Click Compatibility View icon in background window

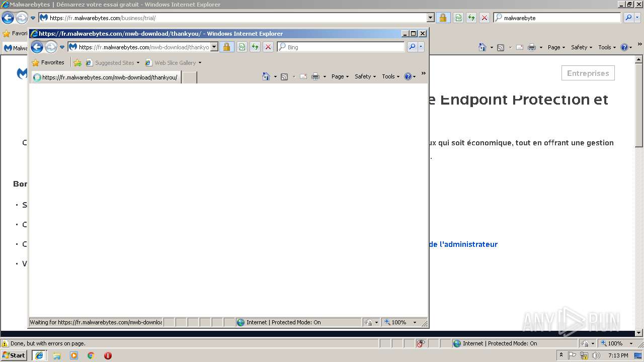[x=458, y=18]
